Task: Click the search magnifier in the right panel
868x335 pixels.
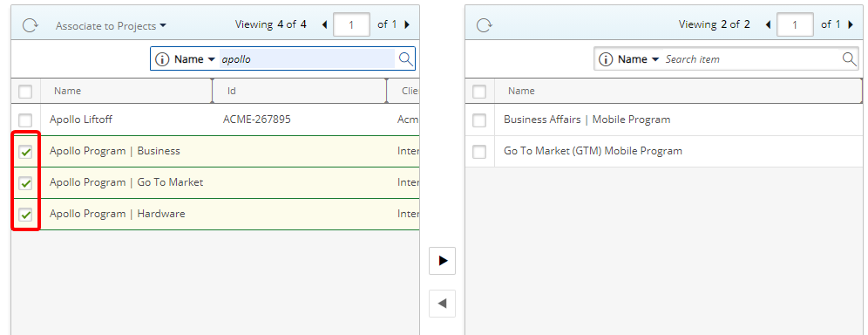Action: point(849,59)
